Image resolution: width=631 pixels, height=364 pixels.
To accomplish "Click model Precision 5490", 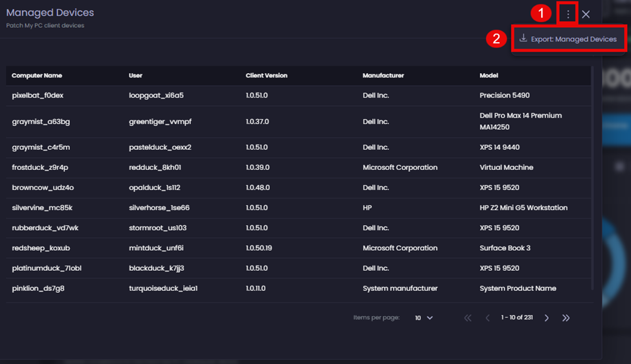I will pyautogui.click(x=504, y=95).
